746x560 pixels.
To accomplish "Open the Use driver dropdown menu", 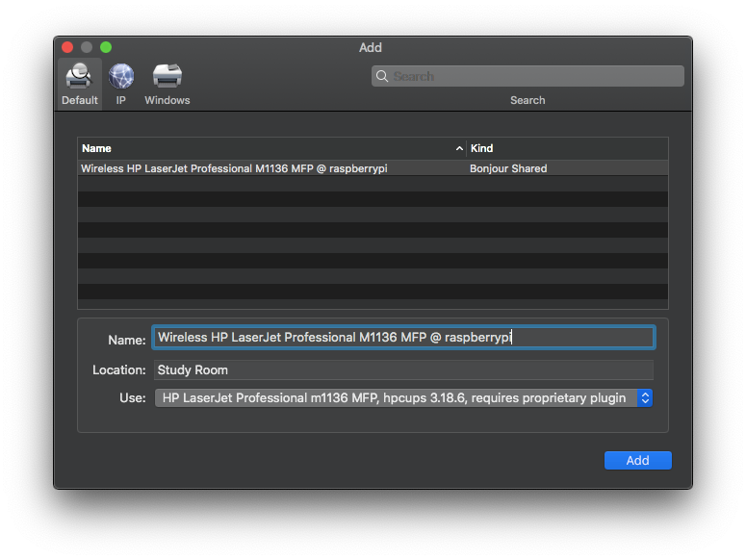I will coord(403,398).
